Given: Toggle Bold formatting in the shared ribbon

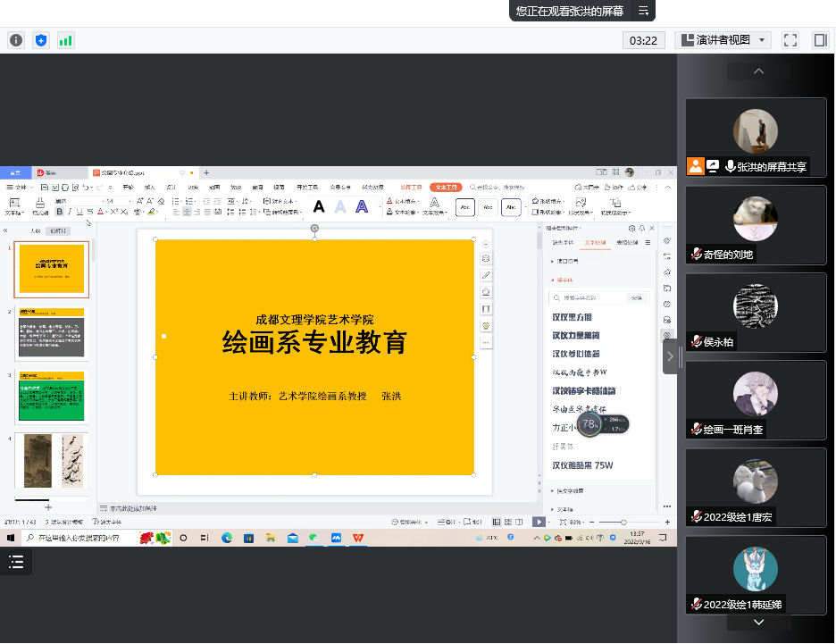Looking at the screenshot, I should 59,212.
